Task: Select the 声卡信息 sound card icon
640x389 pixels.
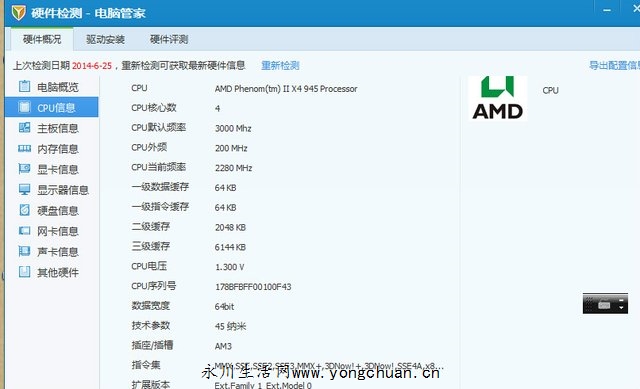Action: tap(24, 251)
